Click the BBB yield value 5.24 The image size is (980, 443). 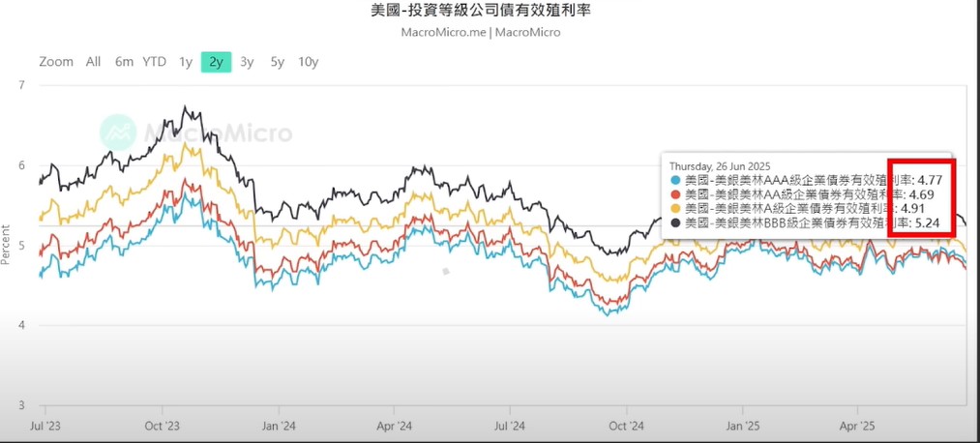(x=928, y=222)
